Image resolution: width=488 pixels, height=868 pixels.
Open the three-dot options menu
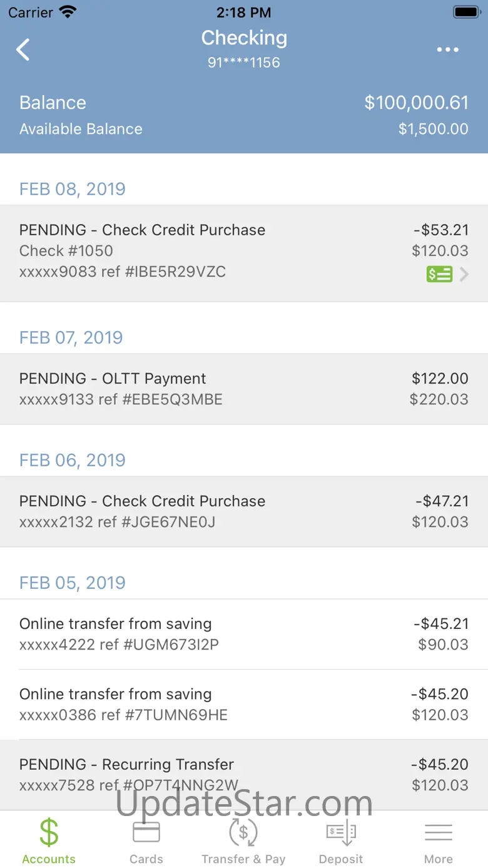coord(447,49)
